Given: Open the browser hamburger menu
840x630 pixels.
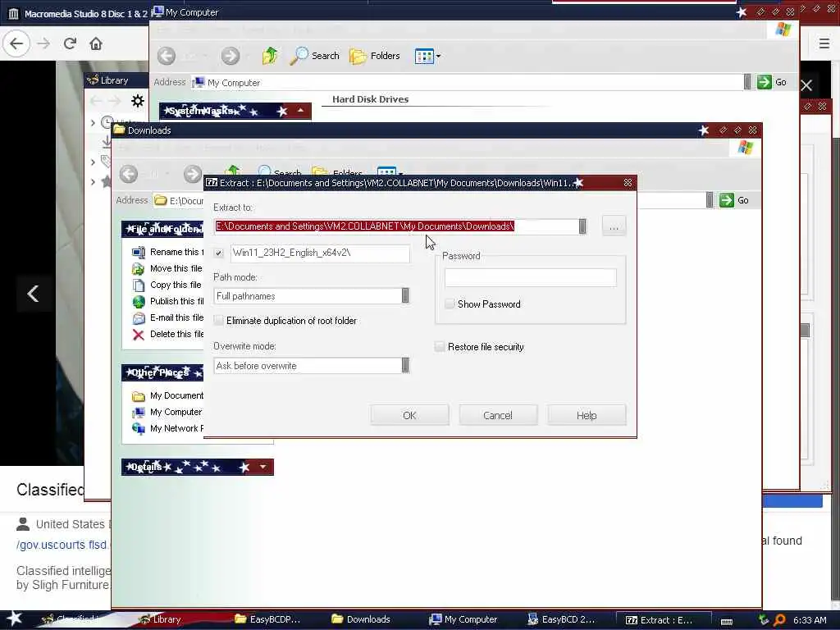Looking at the screenshot, I should pos(824,43).
